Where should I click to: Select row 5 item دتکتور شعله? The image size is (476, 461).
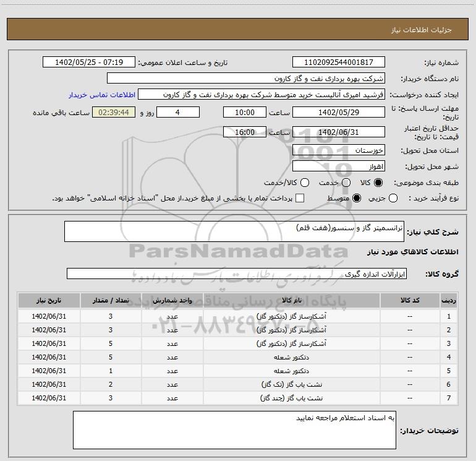[291, 371]
